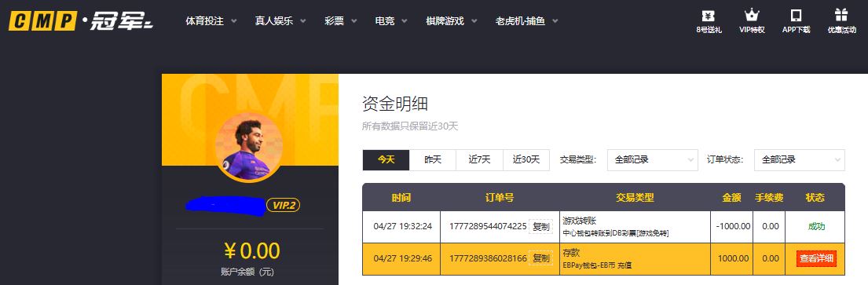The image size is (868, 285).
Task: Click the 金额 column header
Action: point(731,198)
